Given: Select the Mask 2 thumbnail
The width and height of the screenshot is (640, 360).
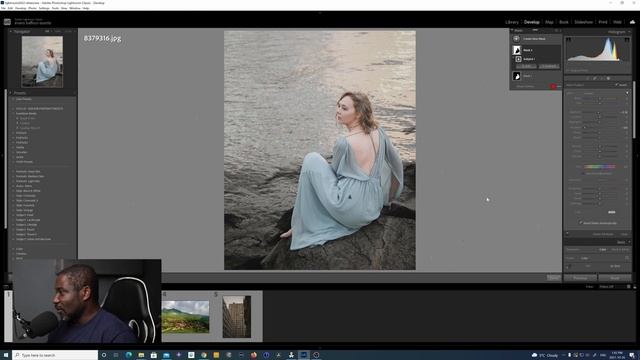Looking at the screenshot, I should (517, 50).
